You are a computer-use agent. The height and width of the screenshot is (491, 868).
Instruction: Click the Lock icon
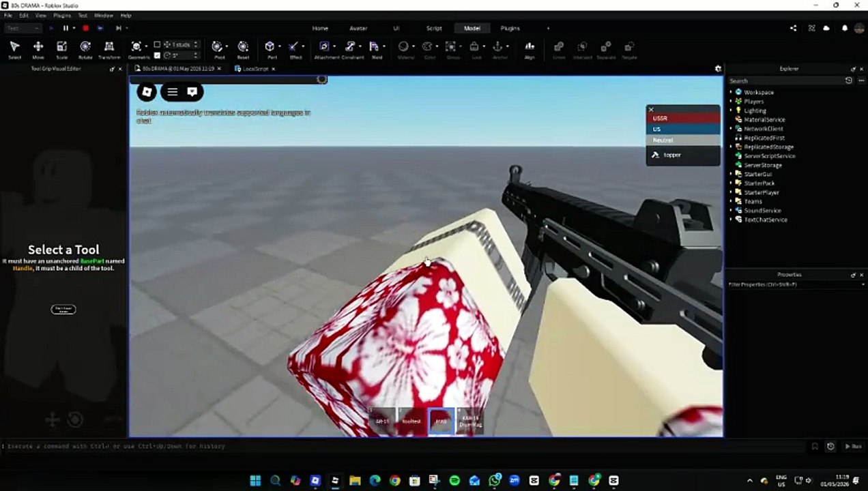tap(474, 47)
